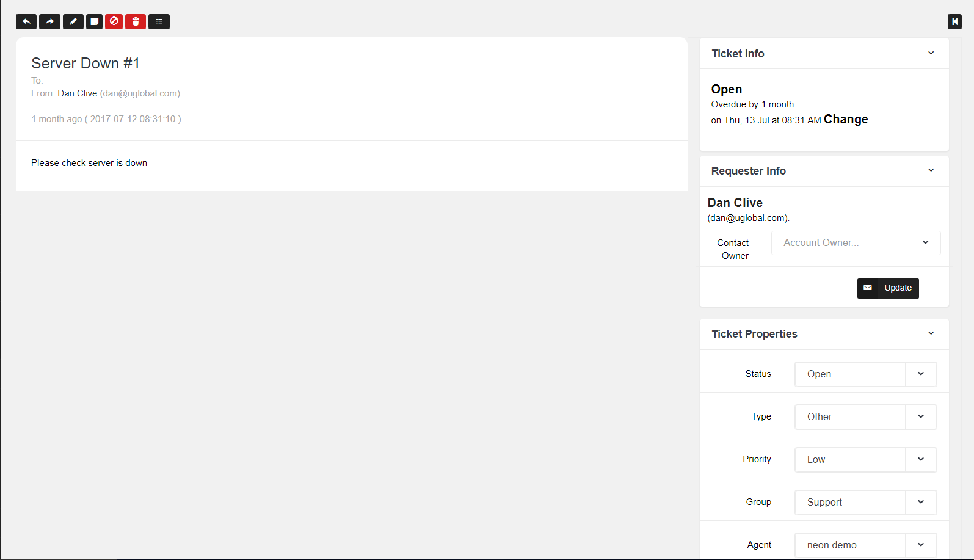
Task: Open the Status dropdown showing Open
Action: [x=865, y=374]
